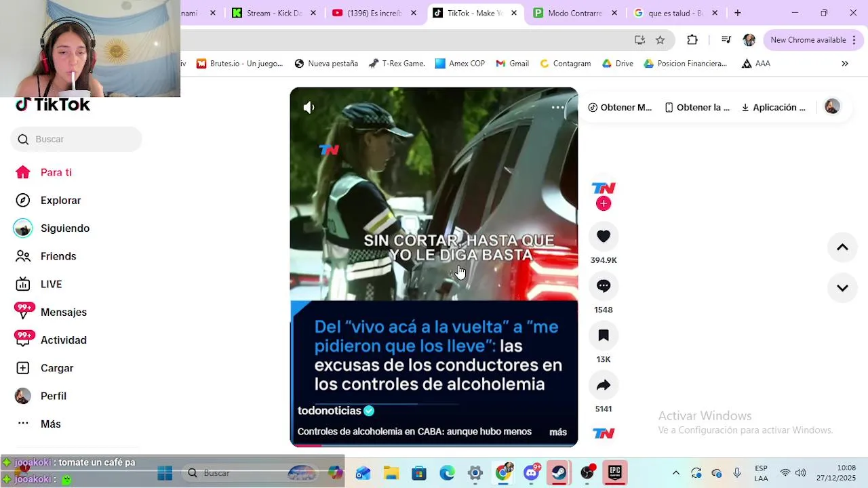Screen dimensions: 868x488
Task: Open Microsoft Edge from the taskbar
Action: click(x=447, y=473)
